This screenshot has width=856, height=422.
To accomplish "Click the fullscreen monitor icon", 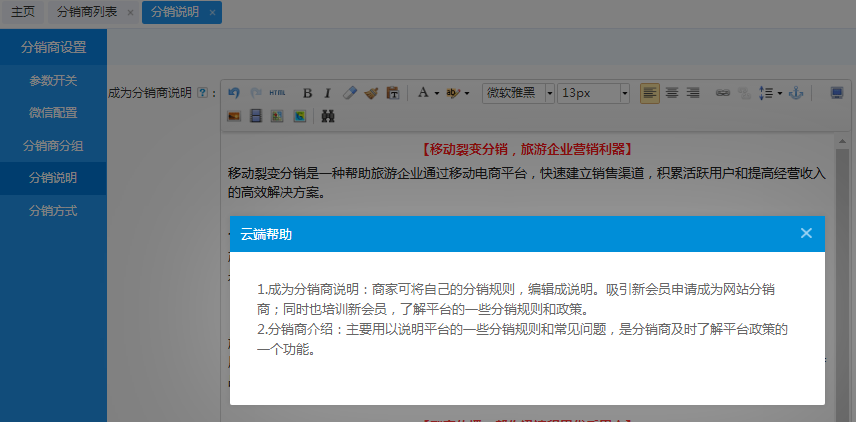I will [837, 93].
